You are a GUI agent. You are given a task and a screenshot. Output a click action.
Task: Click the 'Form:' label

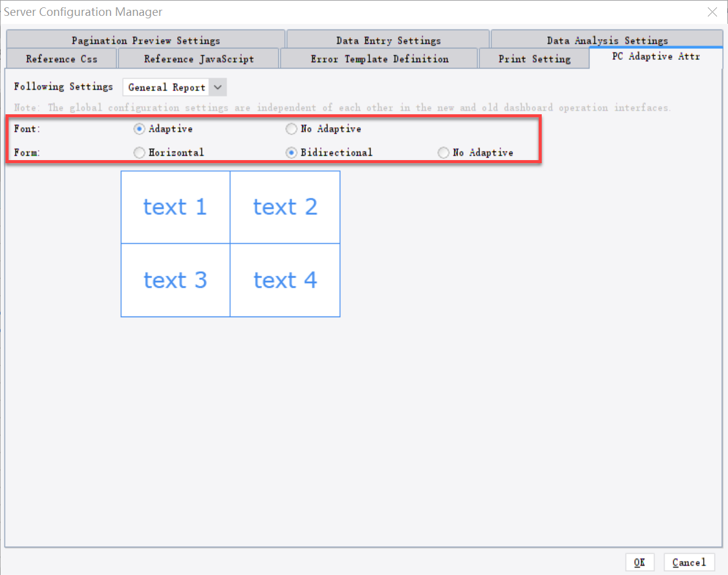pyautogui.click(x=27, y=152)
